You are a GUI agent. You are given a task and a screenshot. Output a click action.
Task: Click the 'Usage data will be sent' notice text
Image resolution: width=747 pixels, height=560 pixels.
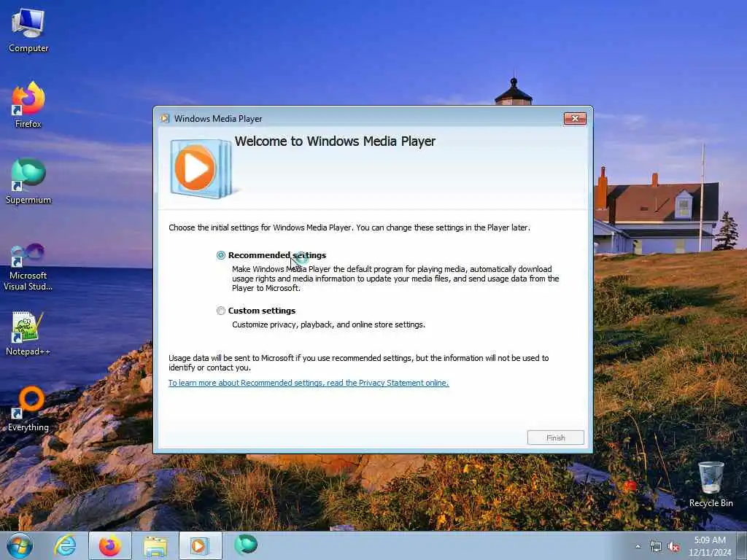[x=359, y=363]
